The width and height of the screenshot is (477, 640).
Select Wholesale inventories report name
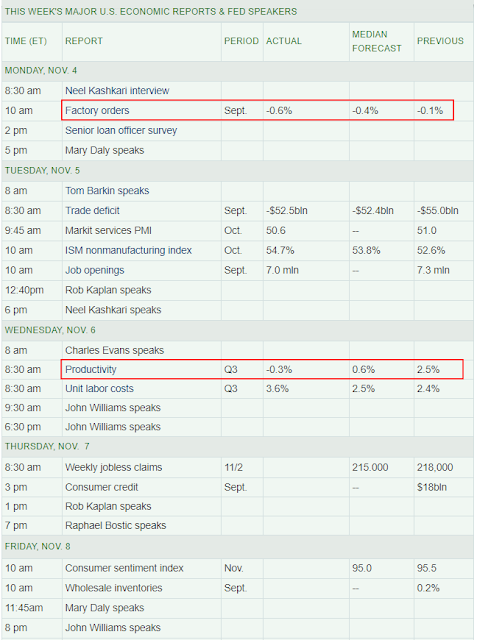(x=114, y=588)
